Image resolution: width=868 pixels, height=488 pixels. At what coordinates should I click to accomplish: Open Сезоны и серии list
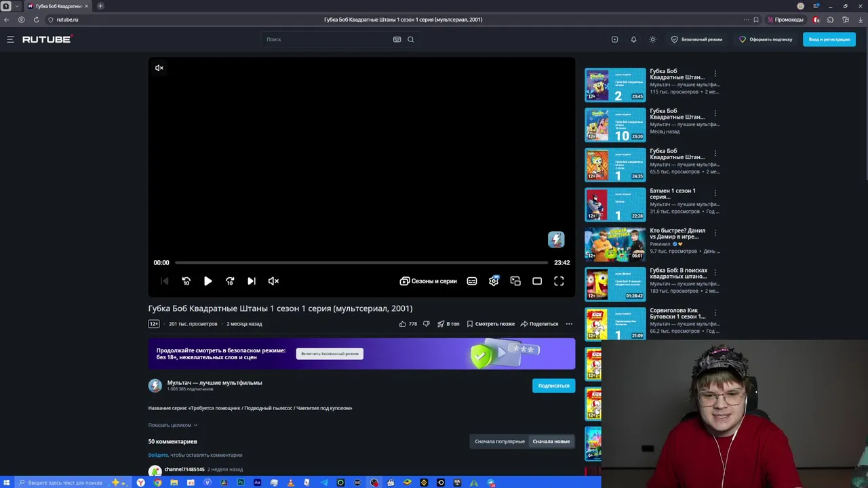point(428,281)
